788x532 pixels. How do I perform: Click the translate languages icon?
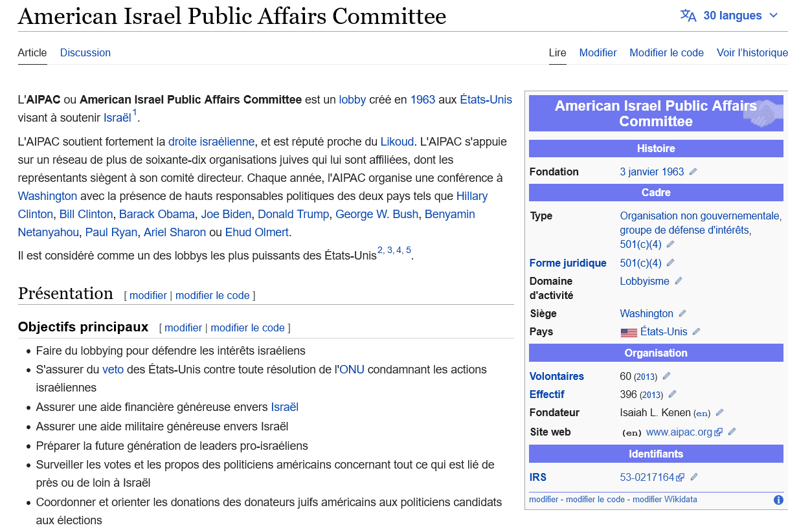click(688, 16)
